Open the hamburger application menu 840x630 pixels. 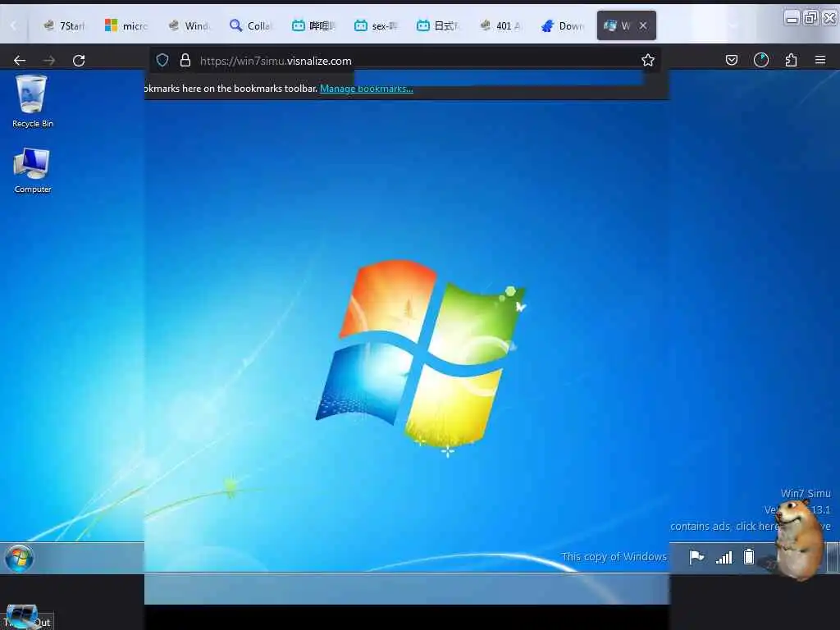[820, 60]
